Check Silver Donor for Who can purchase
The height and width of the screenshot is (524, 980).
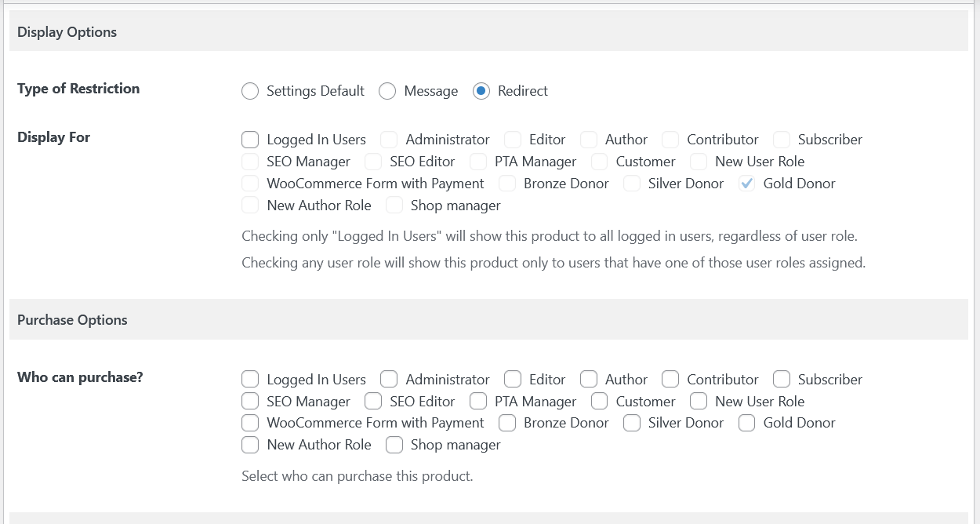coord(632,423)
